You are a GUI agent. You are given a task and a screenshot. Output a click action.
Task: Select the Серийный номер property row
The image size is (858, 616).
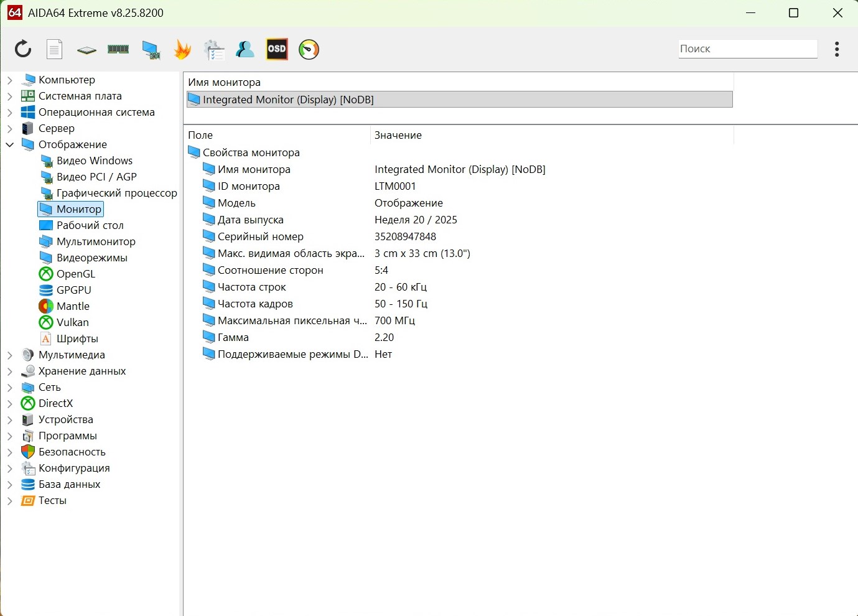pyautogui.click(x=260, y=236)
